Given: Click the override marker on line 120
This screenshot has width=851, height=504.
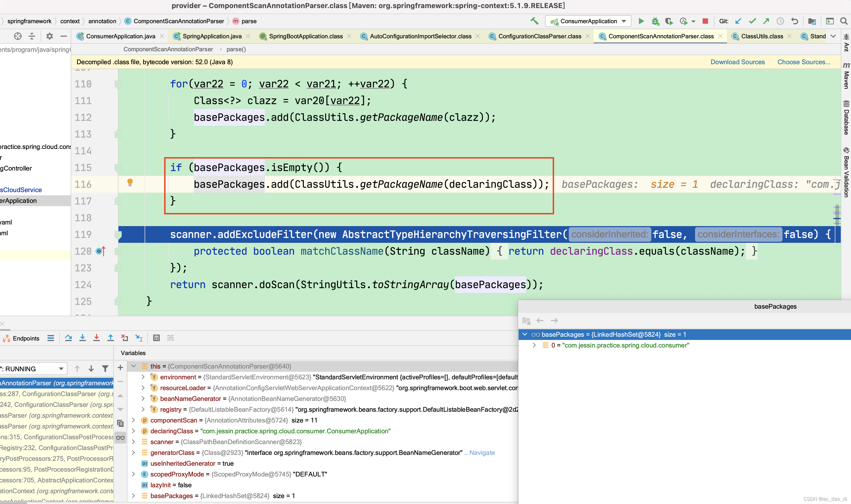Looking at the screenshot, I should pyautogui.click(x=101, y=251).
